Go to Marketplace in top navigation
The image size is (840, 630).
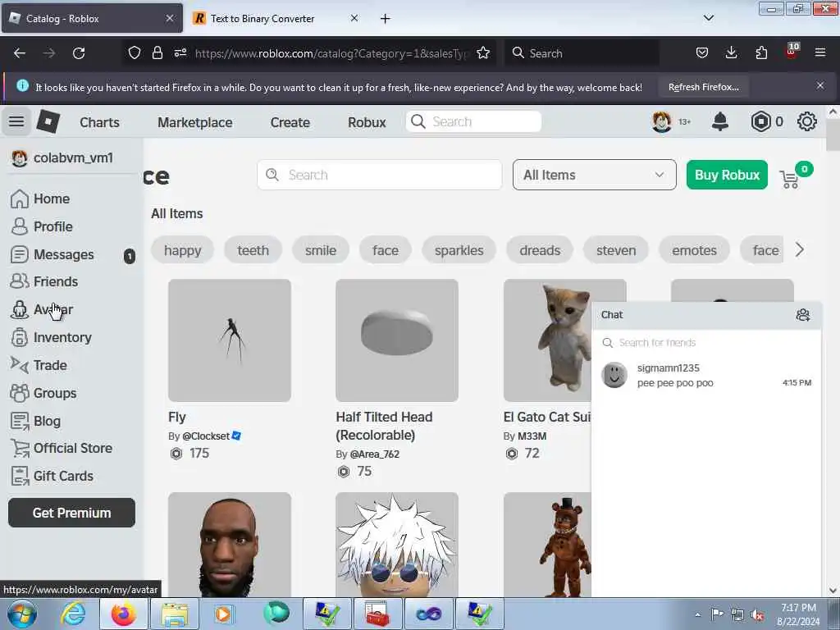pyautogui.click(x=195, y=122)
